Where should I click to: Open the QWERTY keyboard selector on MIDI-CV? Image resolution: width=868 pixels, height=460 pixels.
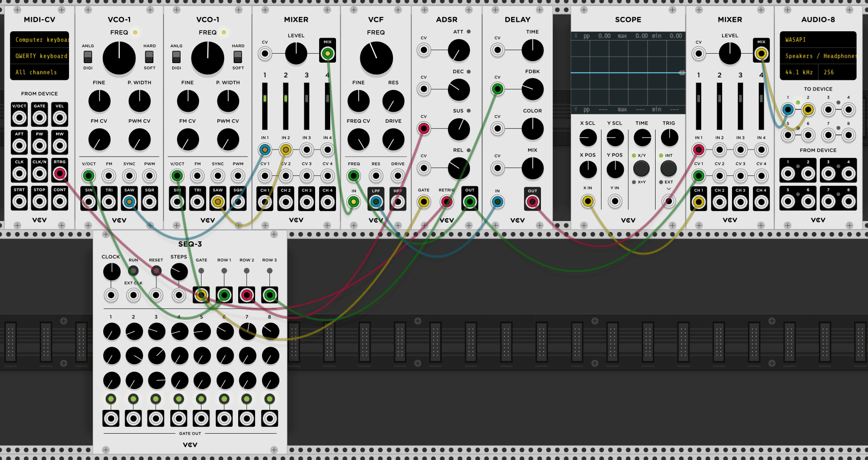pyautogui.click(x=39, y=56)
